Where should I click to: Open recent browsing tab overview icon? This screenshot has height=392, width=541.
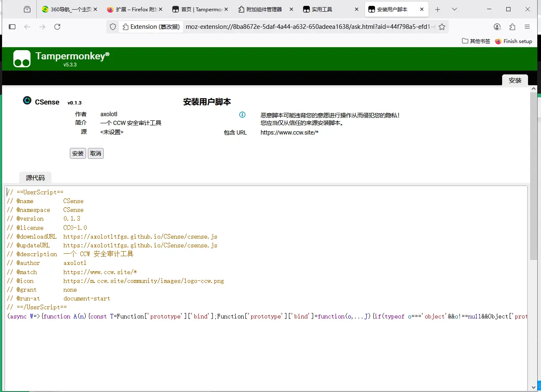(x=27, y=9)
